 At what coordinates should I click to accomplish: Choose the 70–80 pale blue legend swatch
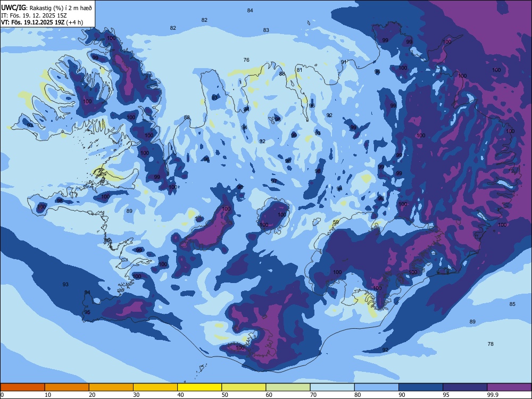pyautogui.click(x=332, y=387)
